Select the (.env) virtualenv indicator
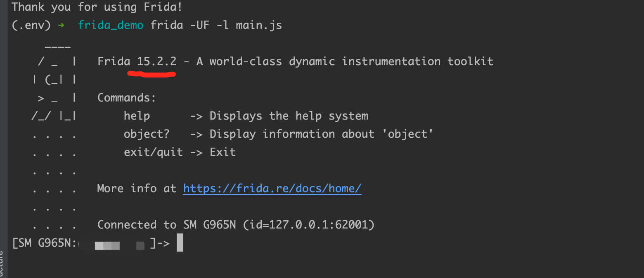This screenshot has height=278, width=644. click(x=31, y=25)
